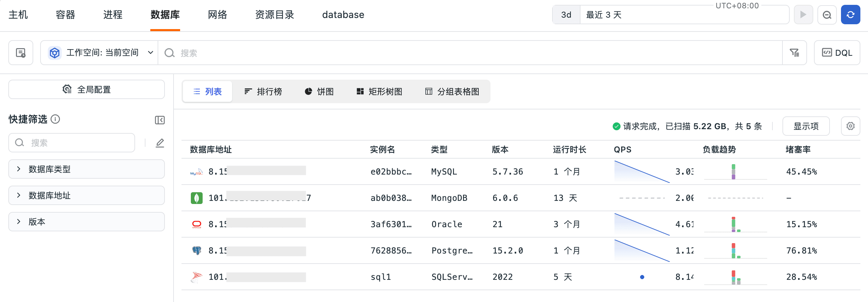Click the snapshot icon left of workspace selector
Viewport: 868px width, 302px height.
(21, 53)
